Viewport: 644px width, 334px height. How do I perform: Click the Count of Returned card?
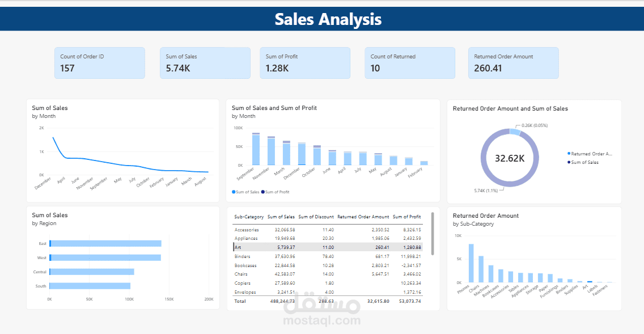click(410, 63)
